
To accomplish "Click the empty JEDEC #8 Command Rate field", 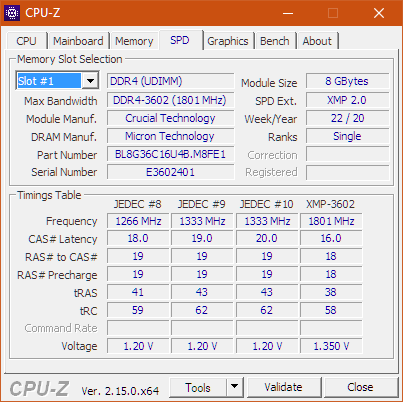I will 138,328.
